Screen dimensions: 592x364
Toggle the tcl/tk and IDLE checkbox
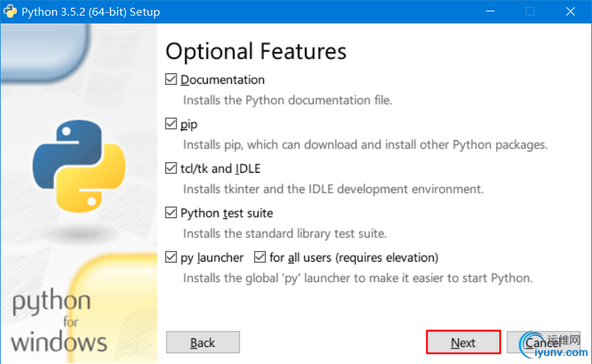pyautogui.click(x=171, y=168)
